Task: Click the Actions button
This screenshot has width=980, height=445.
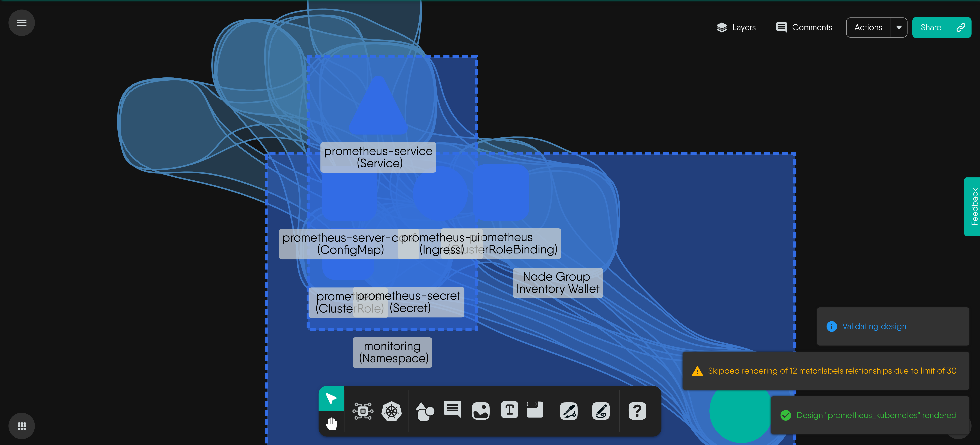Action: [868, 27]
